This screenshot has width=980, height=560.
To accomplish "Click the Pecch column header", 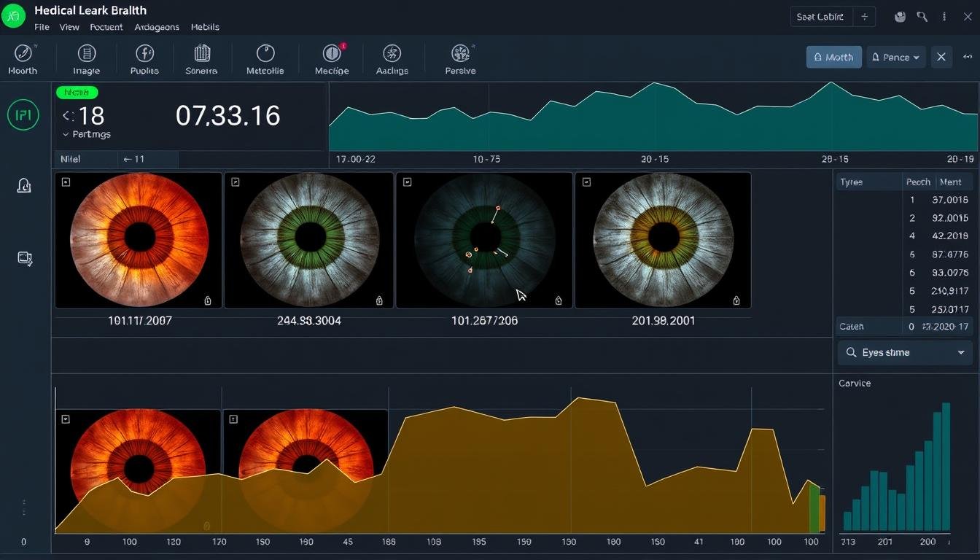I will click(918, 182).
